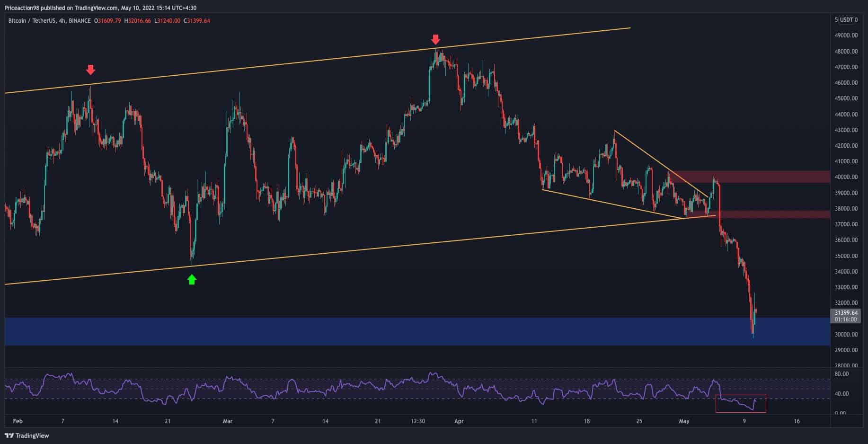This screenshot has width=868, height=444.
Task: Click the 28000.00 price axis label
Action: 846,365
